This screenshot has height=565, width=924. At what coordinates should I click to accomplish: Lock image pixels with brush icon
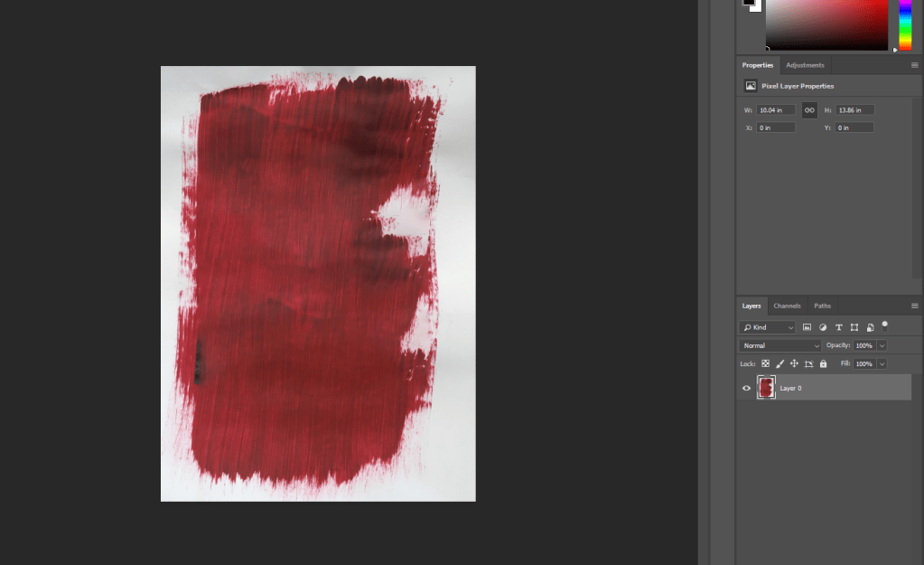779,363
